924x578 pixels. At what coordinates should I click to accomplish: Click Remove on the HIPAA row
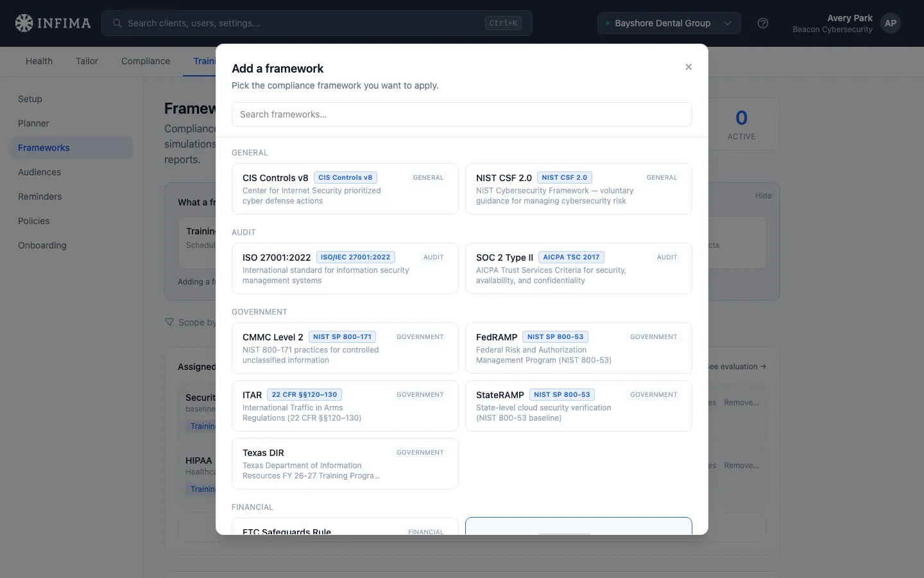(x=741, y=466)
